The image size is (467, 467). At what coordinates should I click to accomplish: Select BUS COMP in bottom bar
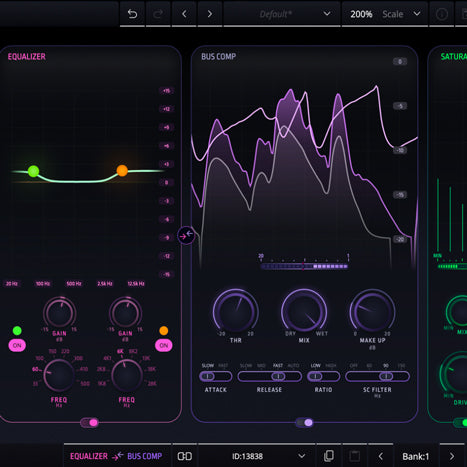(x=145, y=456)
